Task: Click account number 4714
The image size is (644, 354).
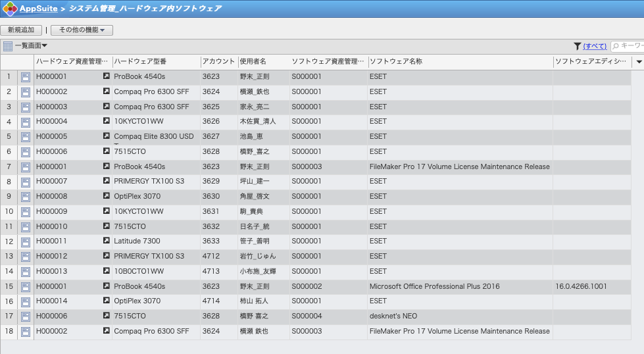Action: coord(211,301)
